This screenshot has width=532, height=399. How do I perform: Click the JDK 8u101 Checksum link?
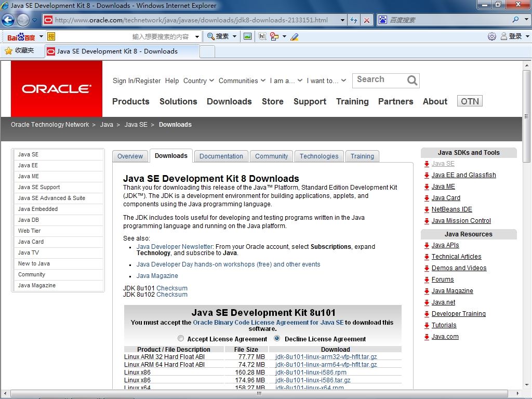(171, 288)
